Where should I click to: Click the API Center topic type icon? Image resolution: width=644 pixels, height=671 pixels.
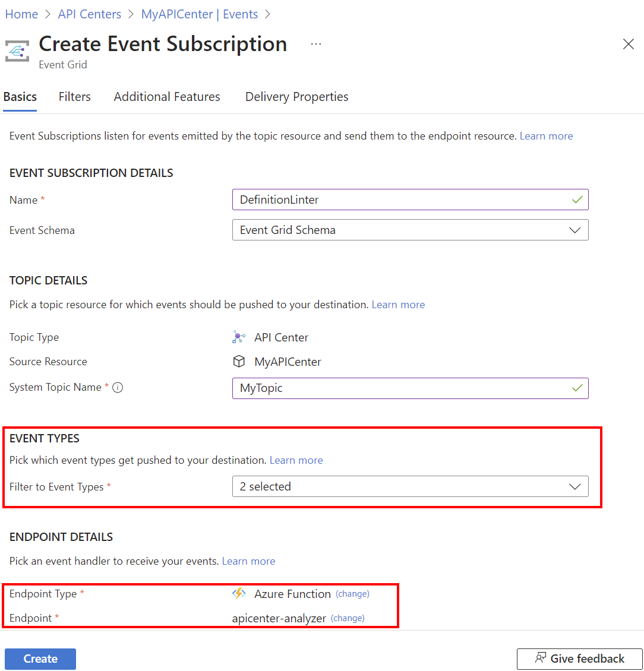pyautogui.click(x=238, y=337)
